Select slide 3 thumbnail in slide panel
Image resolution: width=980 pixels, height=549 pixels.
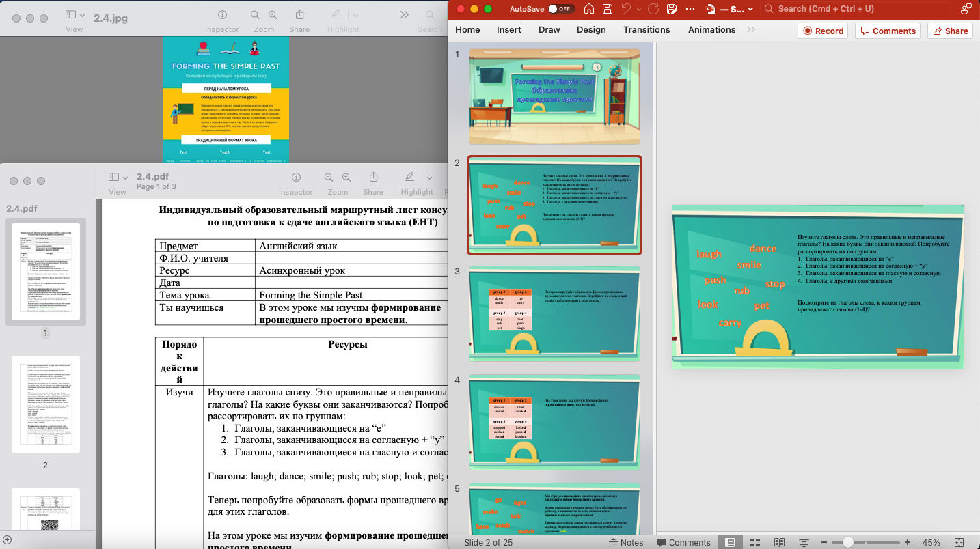(x=554, y=313)
